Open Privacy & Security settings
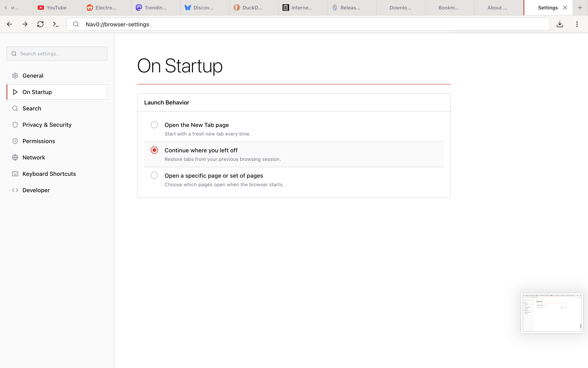This screenshot has height=368, width=588. coord(57,125)
